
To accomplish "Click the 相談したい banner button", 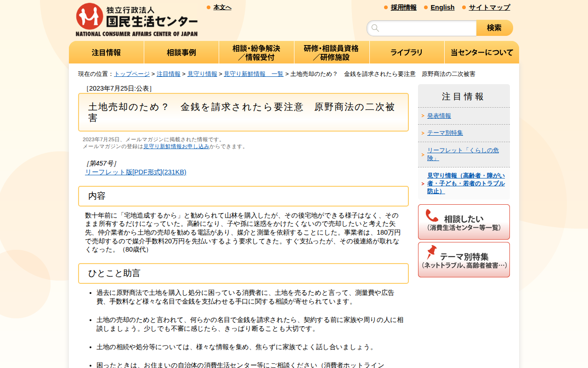I will tap(464, 222).
